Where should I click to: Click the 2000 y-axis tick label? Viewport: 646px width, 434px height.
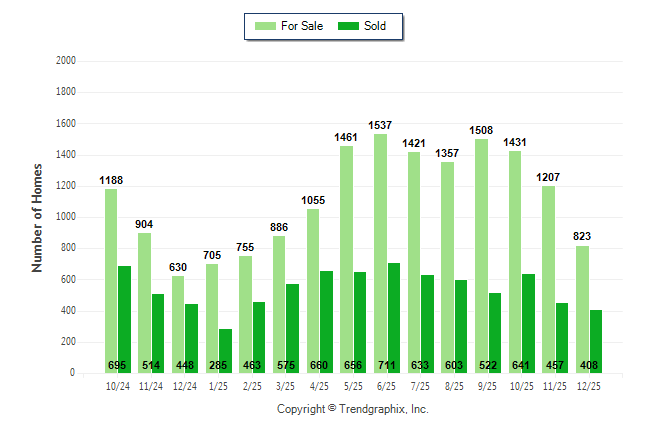tap(66, 60)
